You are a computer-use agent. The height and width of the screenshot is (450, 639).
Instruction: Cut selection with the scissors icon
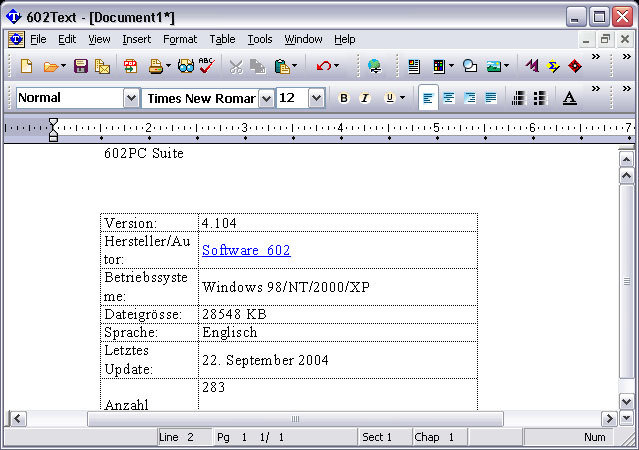[x=236, y=66]
